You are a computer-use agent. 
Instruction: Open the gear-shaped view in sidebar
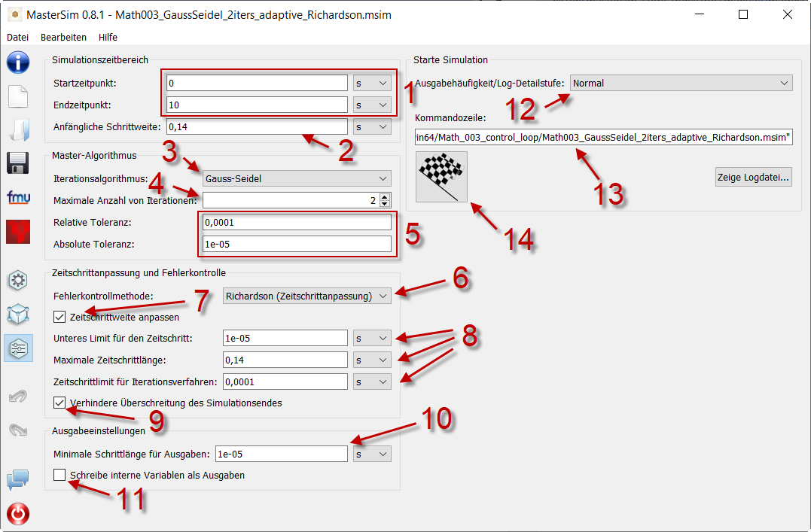pyautogui.click(x=18, y=280)
